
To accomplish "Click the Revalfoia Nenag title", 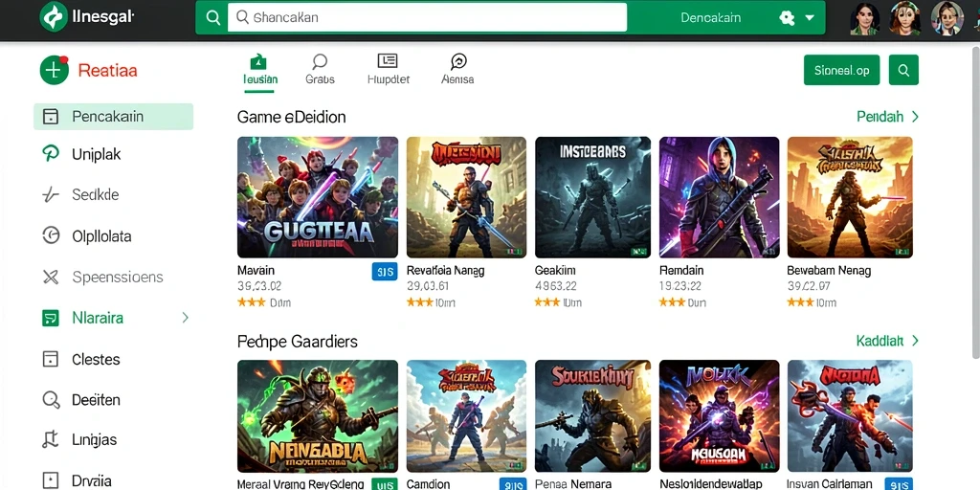I will (446, 271).
